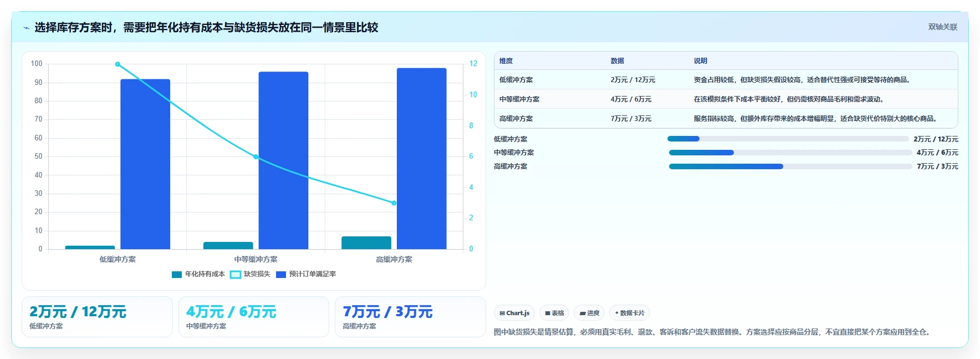The height and width of the screenshot is (359, 980).
Task: Click the 高缓冲方案 progress bar
Action: 790,166
